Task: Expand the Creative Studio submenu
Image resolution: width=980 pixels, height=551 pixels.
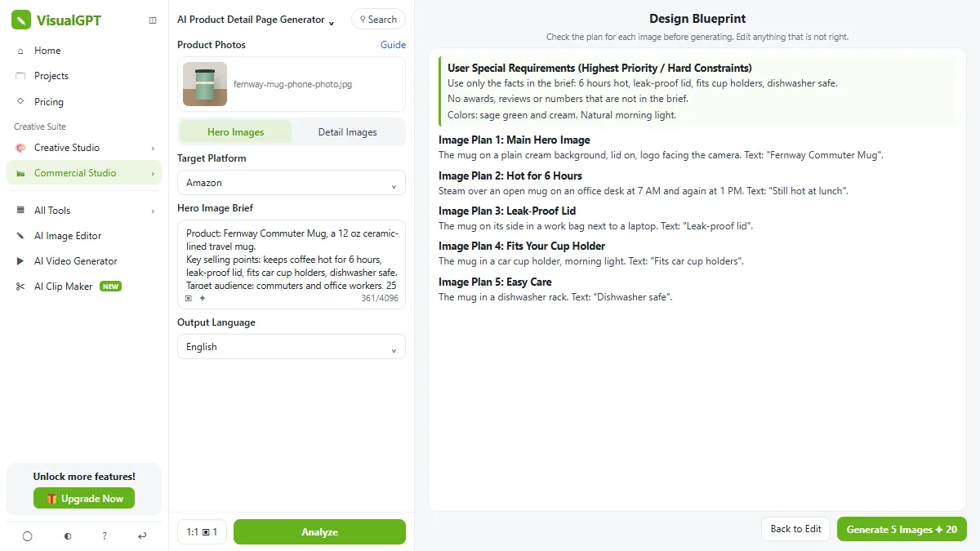Action: [153, 148]
